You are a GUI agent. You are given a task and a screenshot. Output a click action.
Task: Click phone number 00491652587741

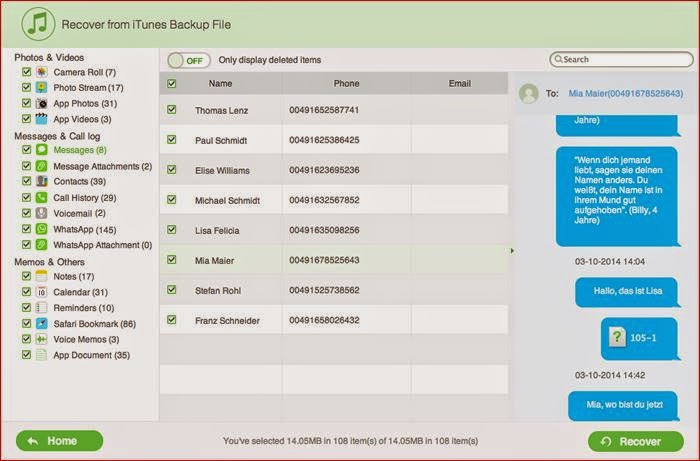pos(324,110)
